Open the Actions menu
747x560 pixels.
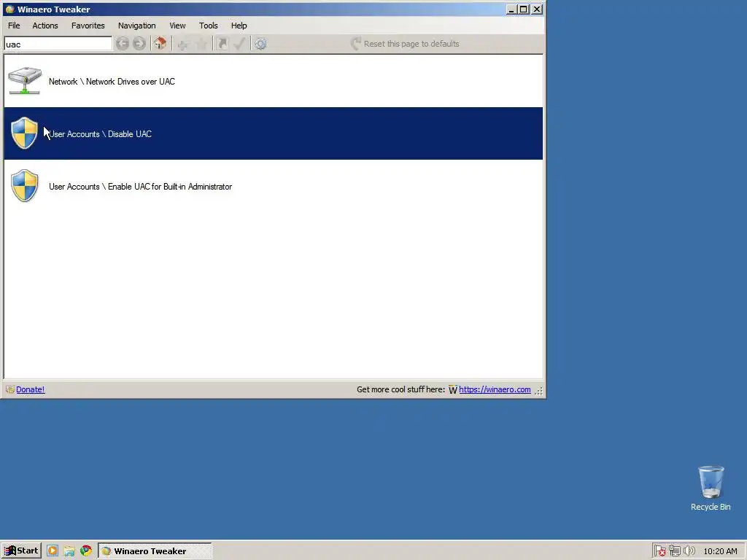(45, 26)
